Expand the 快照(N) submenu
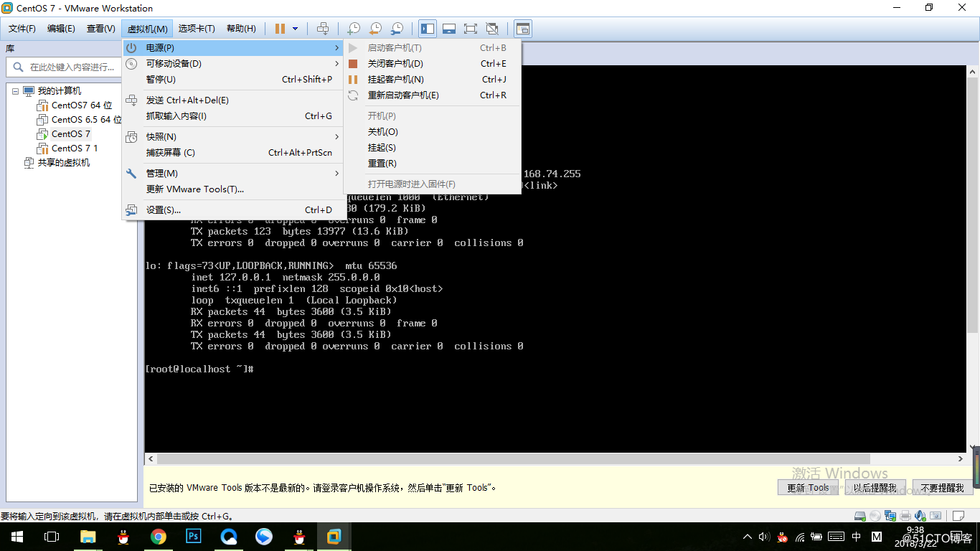The height and width of the screenshot is (551, 980). pos(233,137)
